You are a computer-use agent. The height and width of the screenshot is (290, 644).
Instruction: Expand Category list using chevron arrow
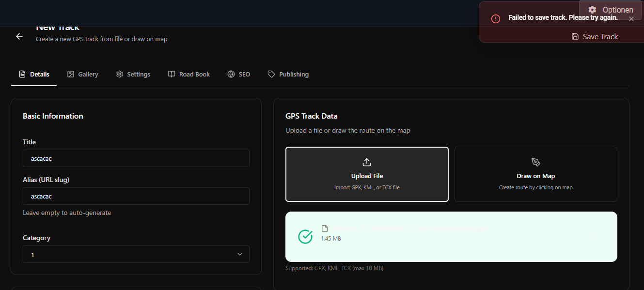coord(239,254)
